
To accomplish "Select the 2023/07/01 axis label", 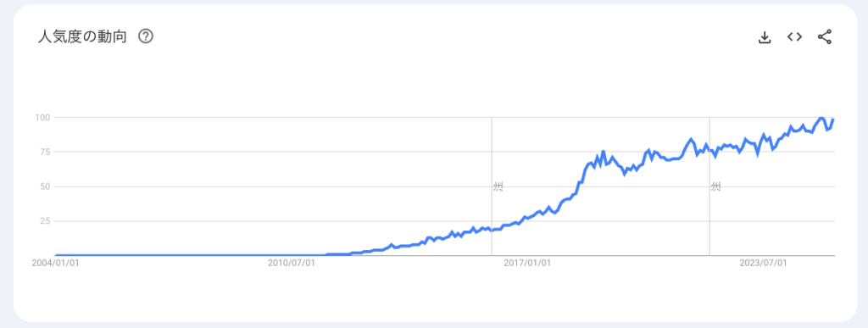I will click(763, 264).
